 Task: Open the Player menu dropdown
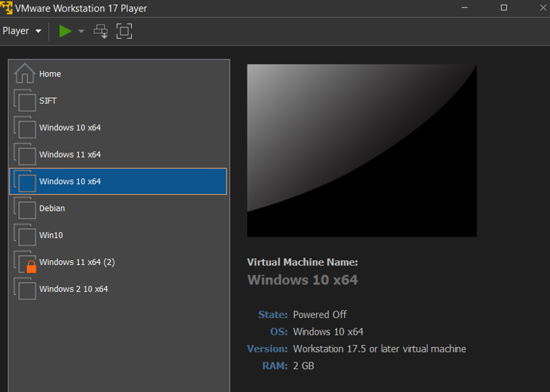(22, 31)
